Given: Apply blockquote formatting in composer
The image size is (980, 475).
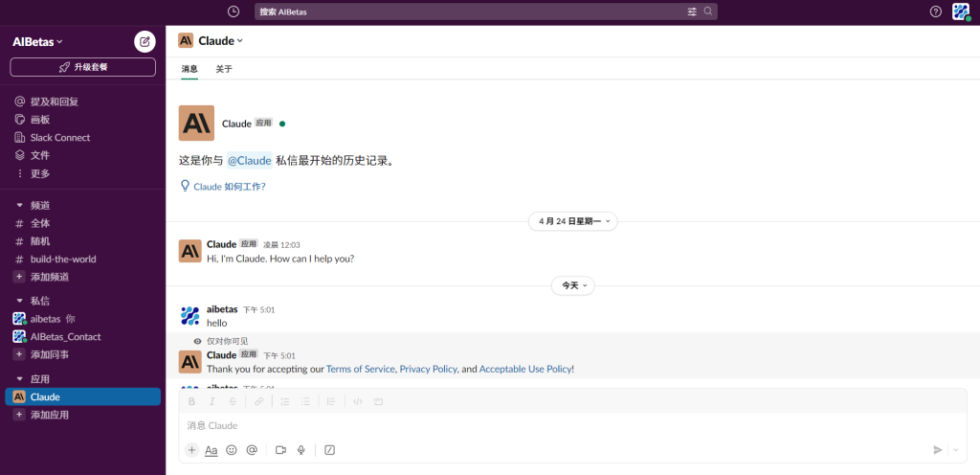Looking at the screenshot, I should tap(332, 401).
